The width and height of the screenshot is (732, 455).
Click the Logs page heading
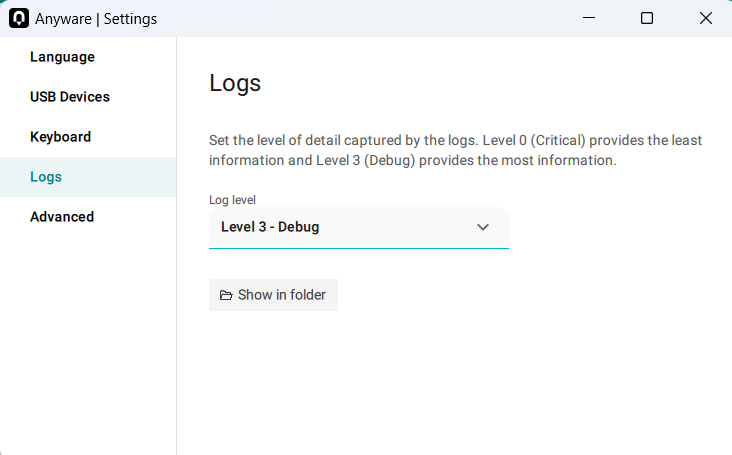coord(235,83)
